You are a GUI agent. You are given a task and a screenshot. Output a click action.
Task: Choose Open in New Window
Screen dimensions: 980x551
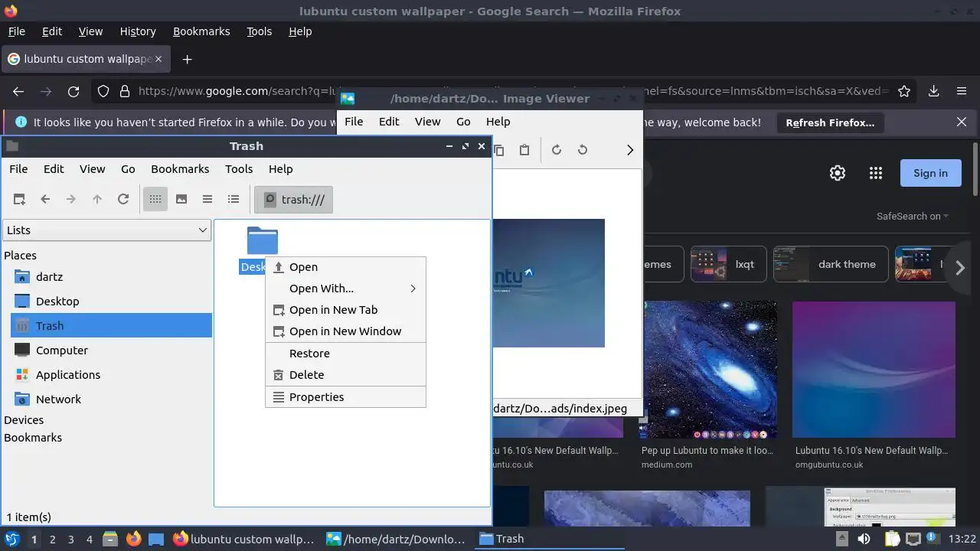(x=345, y=331)
